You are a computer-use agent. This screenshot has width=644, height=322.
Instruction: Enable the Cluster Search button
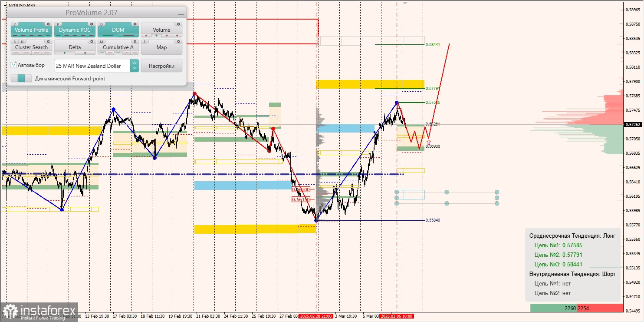pos(31,47)
